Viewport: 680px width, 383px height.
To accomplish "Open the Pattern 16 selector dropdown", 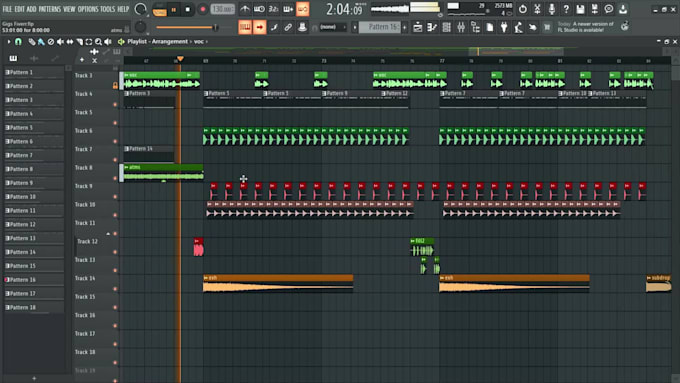I will [x=379, y=27].
